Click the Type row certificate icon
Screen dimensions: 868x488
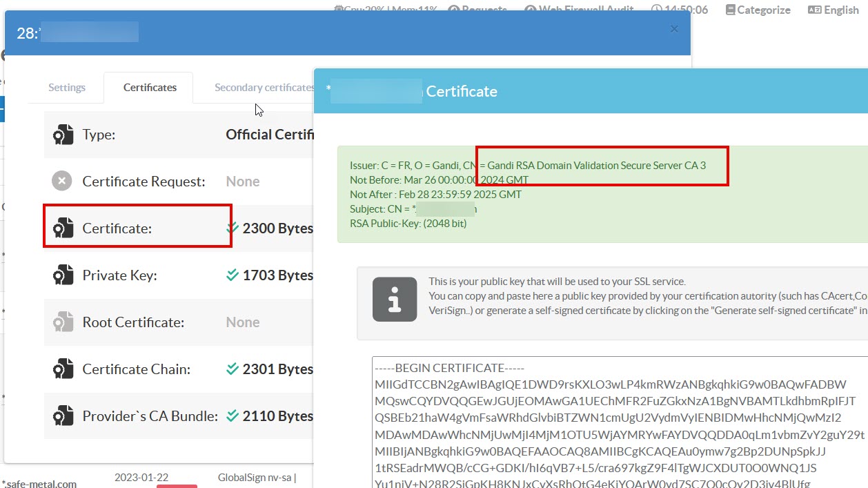[x=63, y=135]
